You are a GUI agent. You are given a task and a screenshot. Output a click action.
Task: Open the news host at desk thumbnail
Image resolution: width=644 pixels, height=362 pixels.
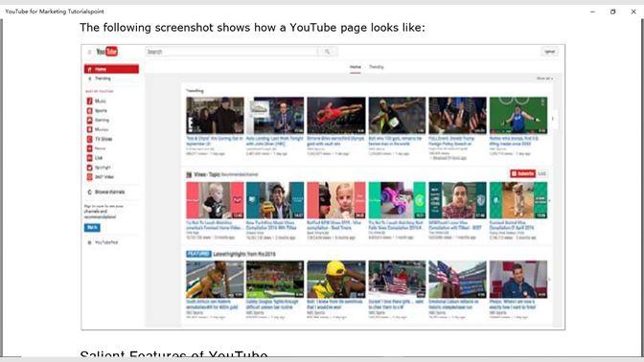275,115
